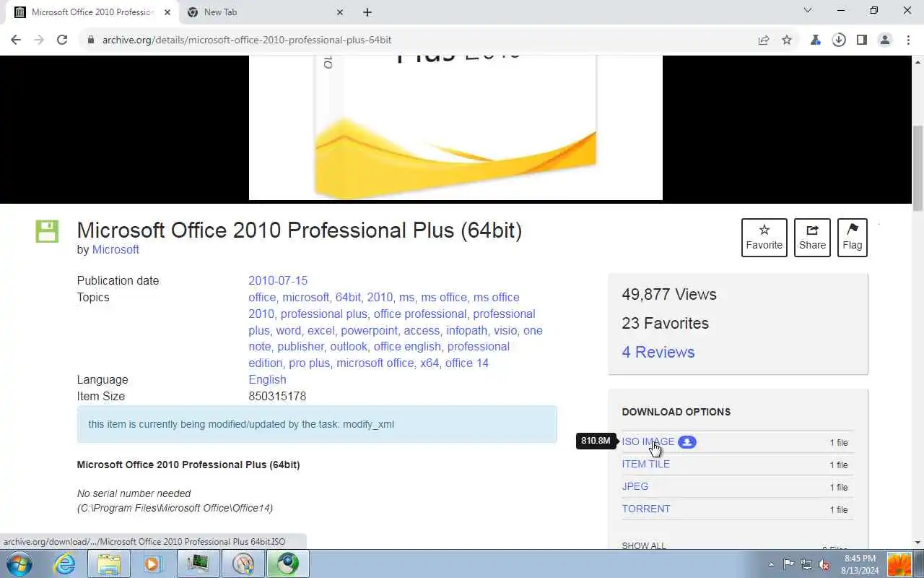Open the English language link

pos(267,379)
